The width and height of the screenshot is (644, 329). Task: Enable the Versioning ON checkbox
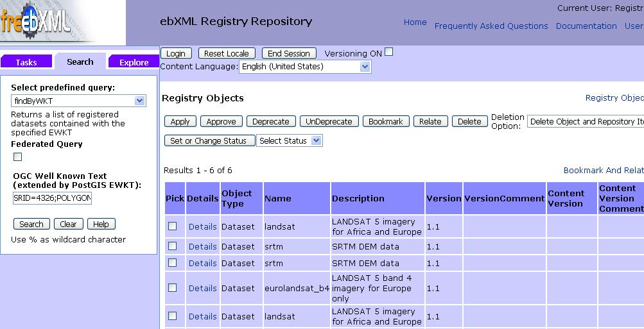pyautogui.click(x=388, y=53)
